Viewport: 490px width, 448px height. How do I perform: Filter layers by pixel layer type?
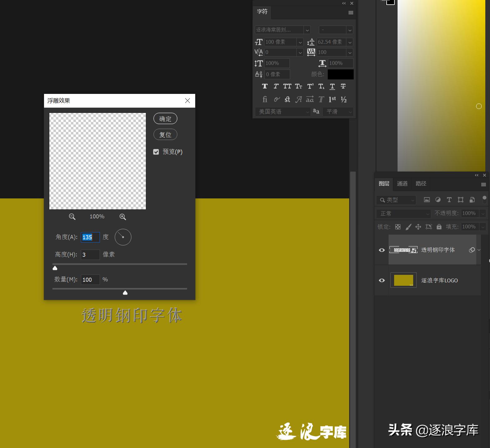[427, 200]
